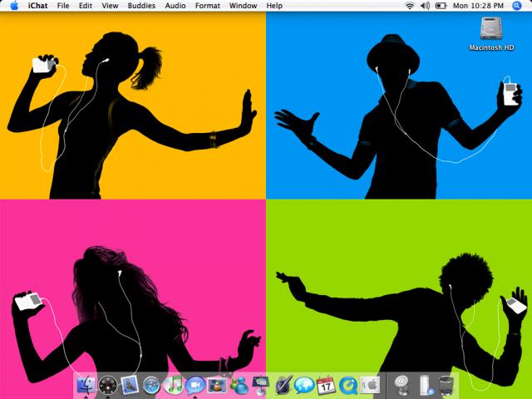
Task: Launch MSN Messenger buddies icon in Dock
Action: click(239, 386)
